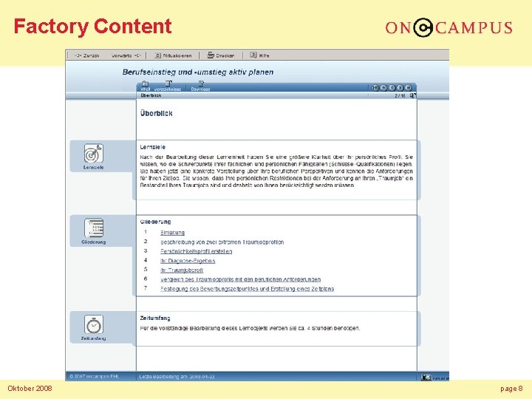Click the Lernziele target icon

click(94, 153)
